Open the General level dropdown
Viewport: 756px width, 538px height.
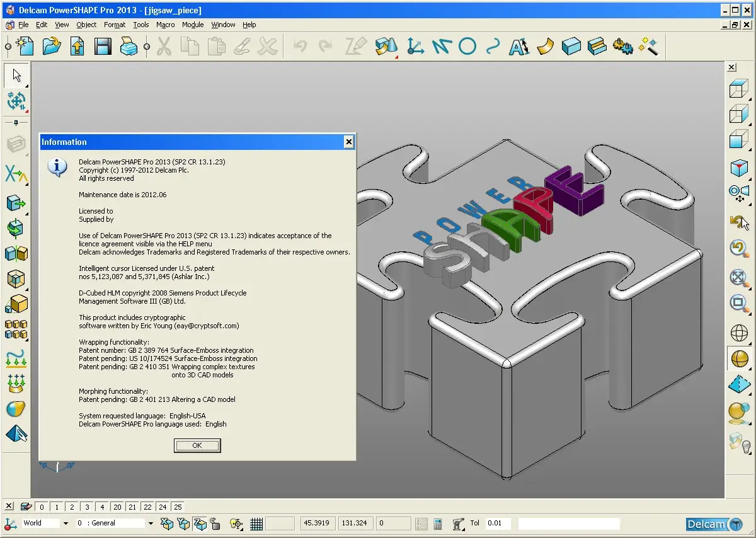click(151, 524)
